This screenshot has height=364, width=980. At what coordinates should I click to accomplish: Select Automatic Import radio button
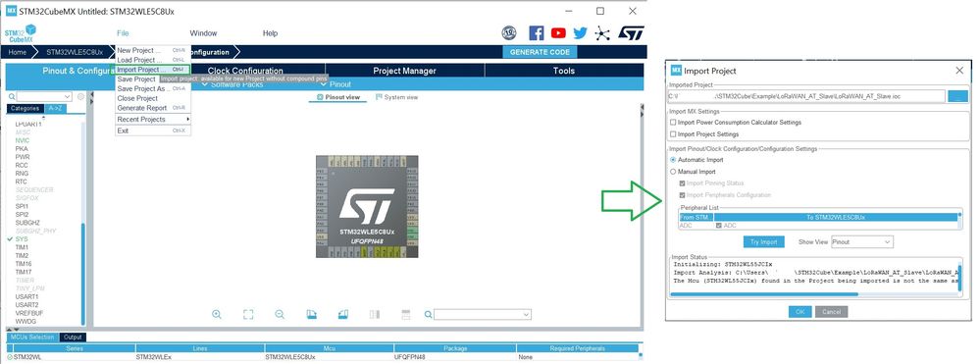673,160
